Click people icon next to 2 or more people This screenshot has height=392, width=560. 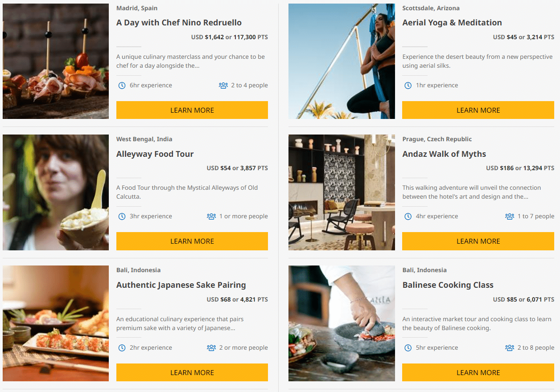(211, 348)
